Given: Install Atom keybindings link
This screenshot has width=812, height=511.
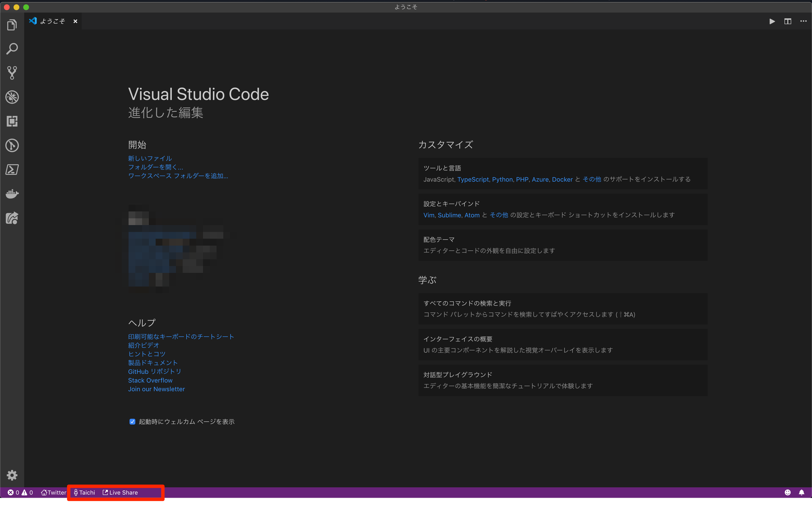Looking at the screenshot, I should [472, 215].
